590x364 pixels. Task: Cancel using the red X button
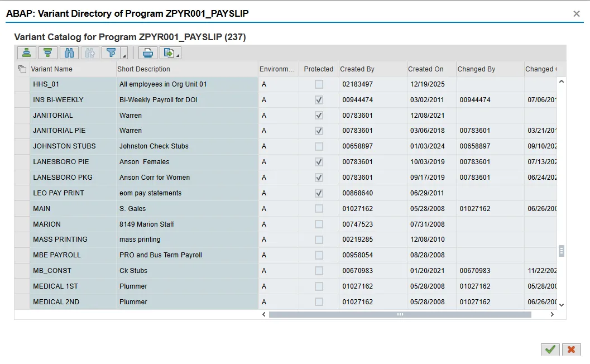tap(571, 349)
